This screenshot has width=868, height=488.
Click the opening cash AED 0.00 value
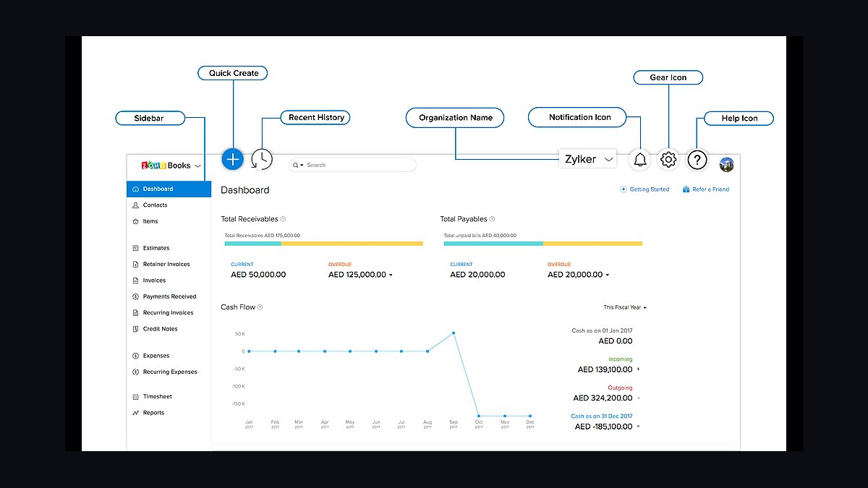(616, 341)
